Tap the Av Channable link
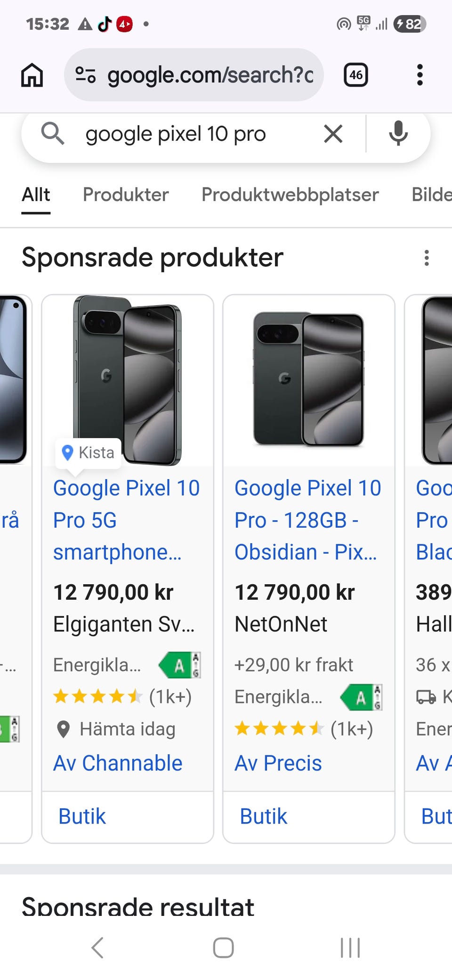Image resolution: width=452 pixels, height=980 pixels. tap(118, 763)
